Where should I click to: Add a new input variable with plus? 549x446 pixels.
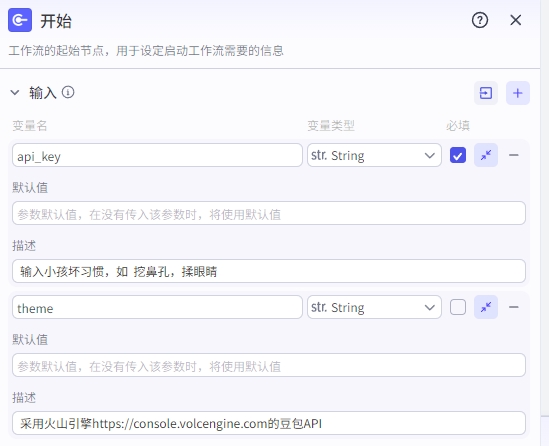point(517,93)
